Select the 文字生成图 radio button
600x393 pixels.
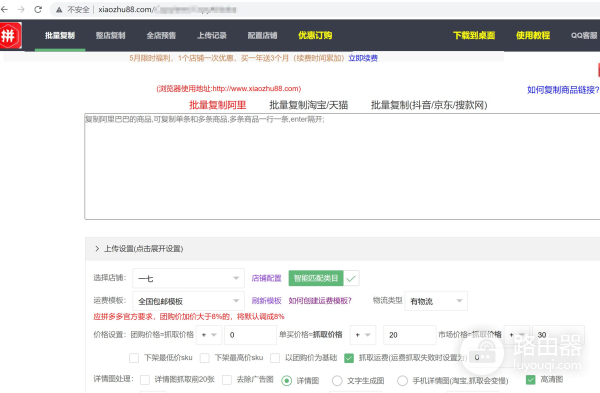tap(337, 380)
